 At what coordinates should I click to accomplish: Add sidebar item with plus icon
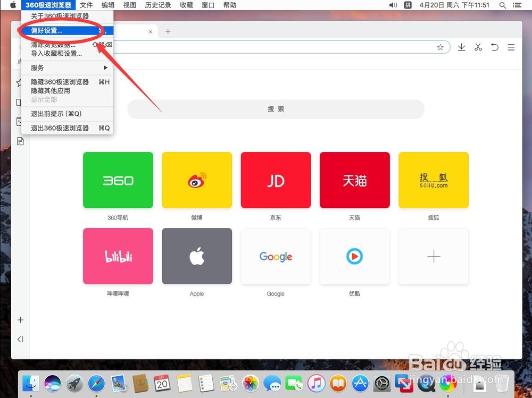tap(20, 320)
